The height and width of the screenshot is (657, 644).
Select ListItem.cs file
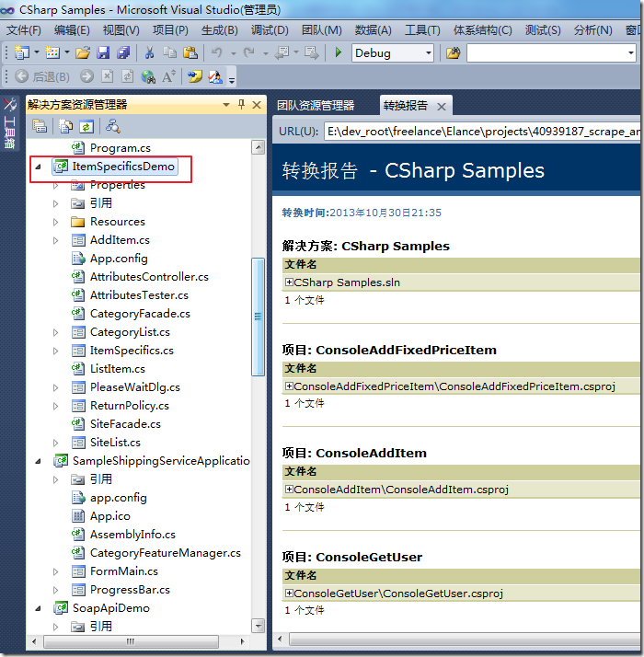pyautogui.click(x=118, y=369)
